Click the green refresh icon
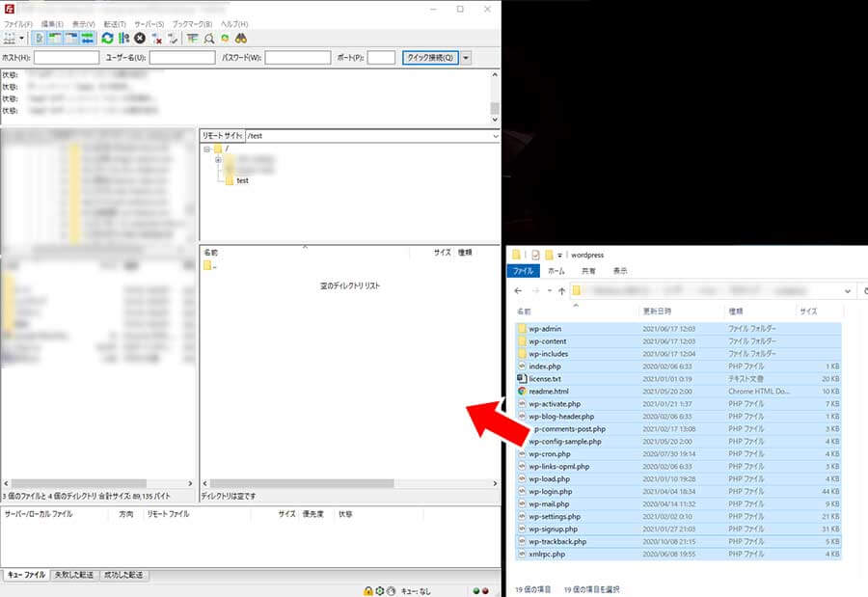 (107, 39)
